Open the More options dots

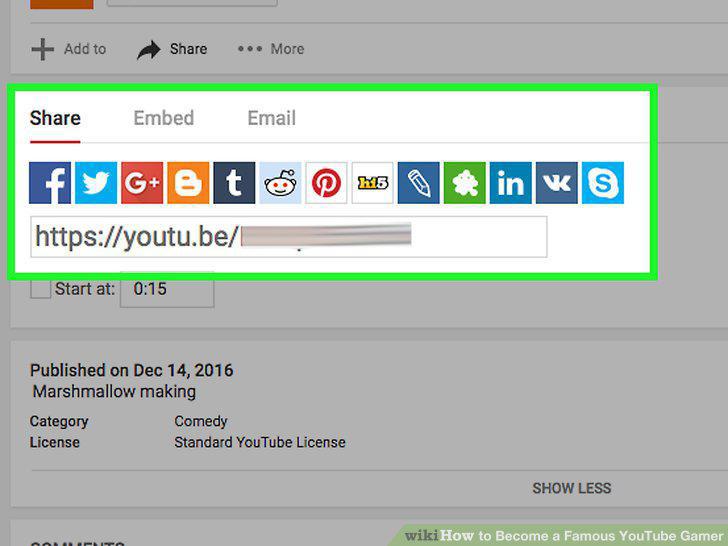tap(250, 49)
